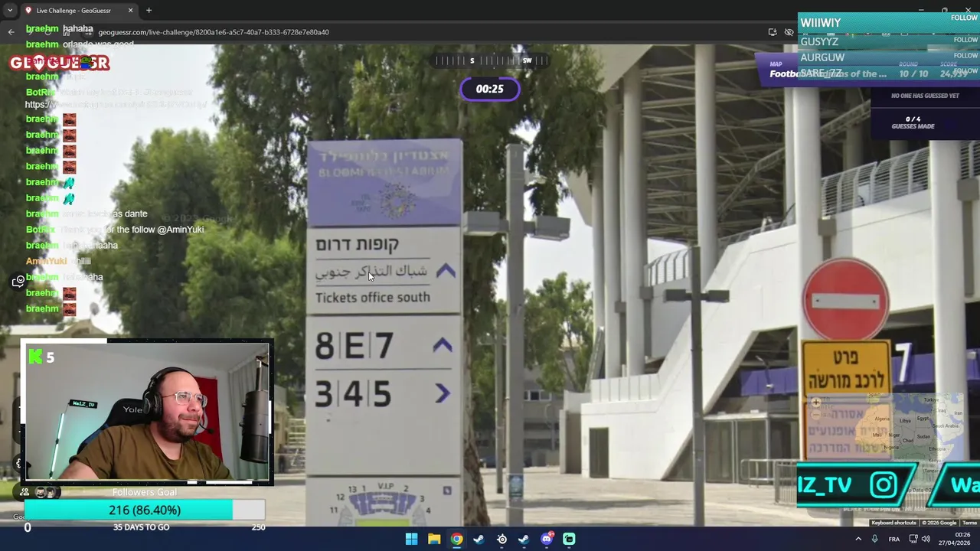Open the green Kick app taskbar icon

(x=569, y=539)
